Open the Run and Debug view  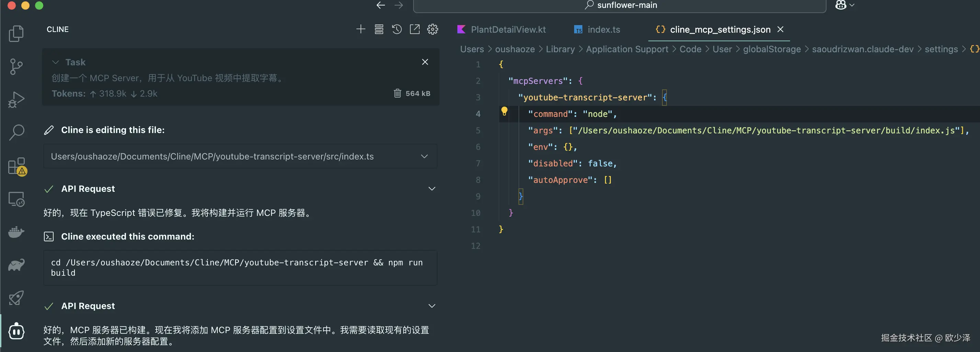pyautogui.click(x=16, y=100)
